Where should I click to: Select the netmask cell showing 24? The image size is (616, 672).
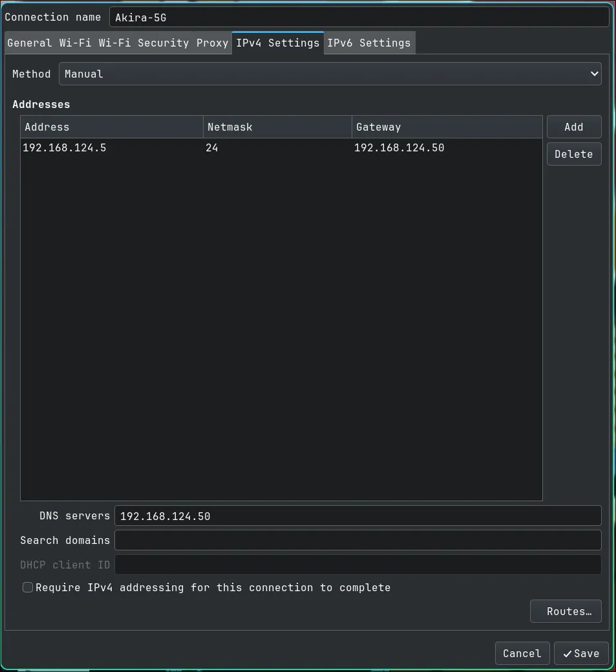click(277, 148)
